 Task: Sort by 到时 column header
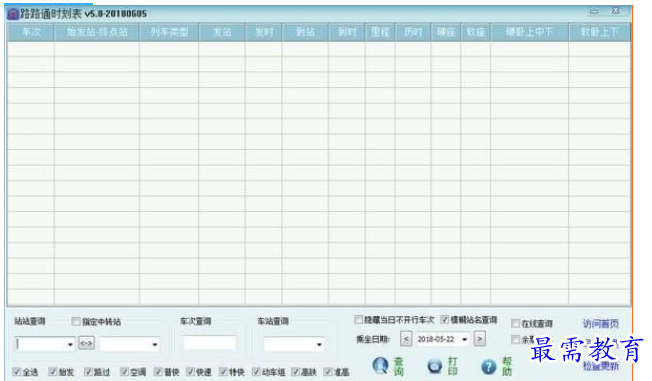347,32
